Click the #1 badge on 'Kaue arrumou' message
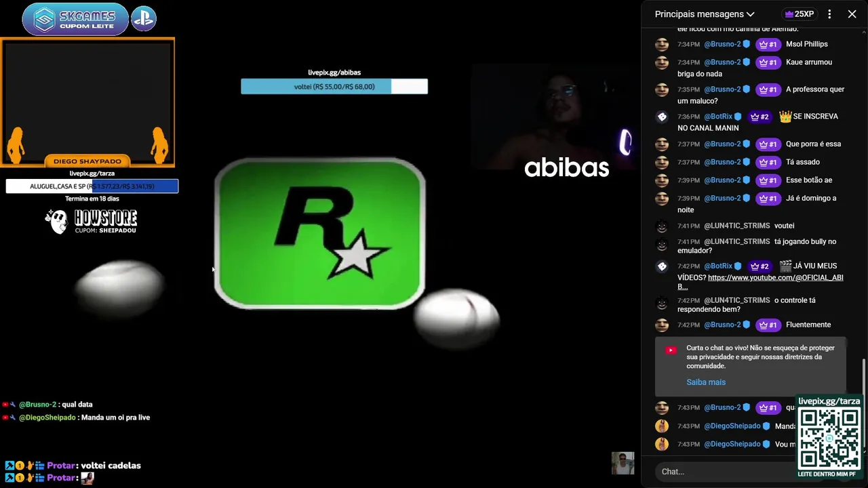The height and width of the screenshot is (488, 868). point(768,62)
